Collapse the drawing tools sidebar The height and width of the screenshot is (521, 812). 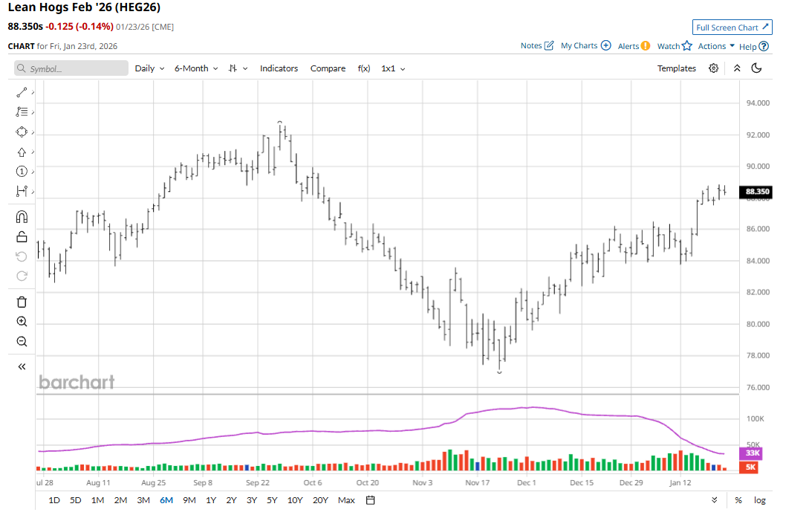22,366
